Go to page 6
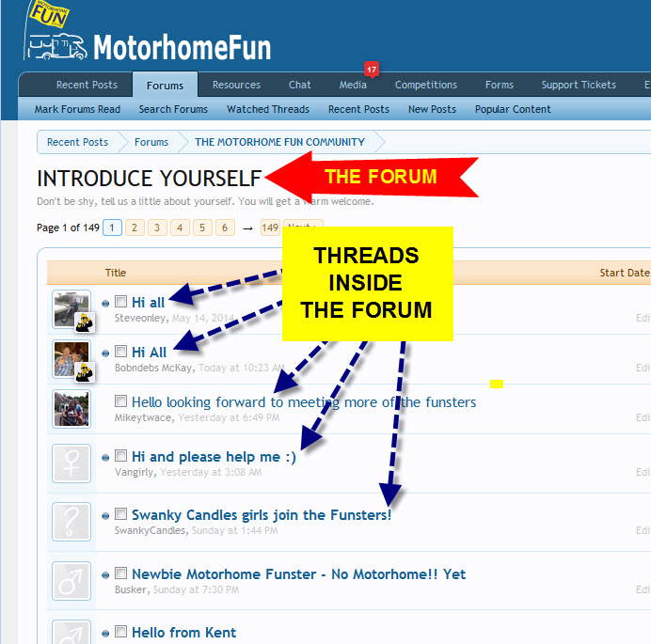 click(225, 228)
